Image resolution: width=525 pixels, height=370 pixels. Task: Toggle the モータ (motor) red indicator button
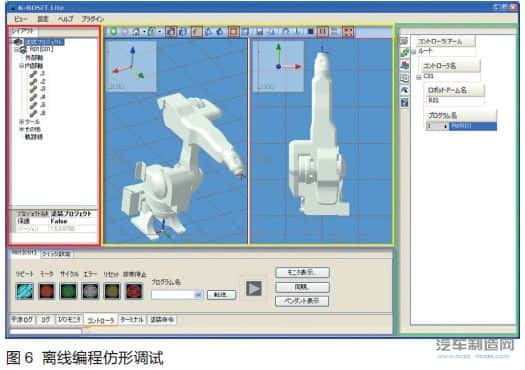(x=47, y=290)
